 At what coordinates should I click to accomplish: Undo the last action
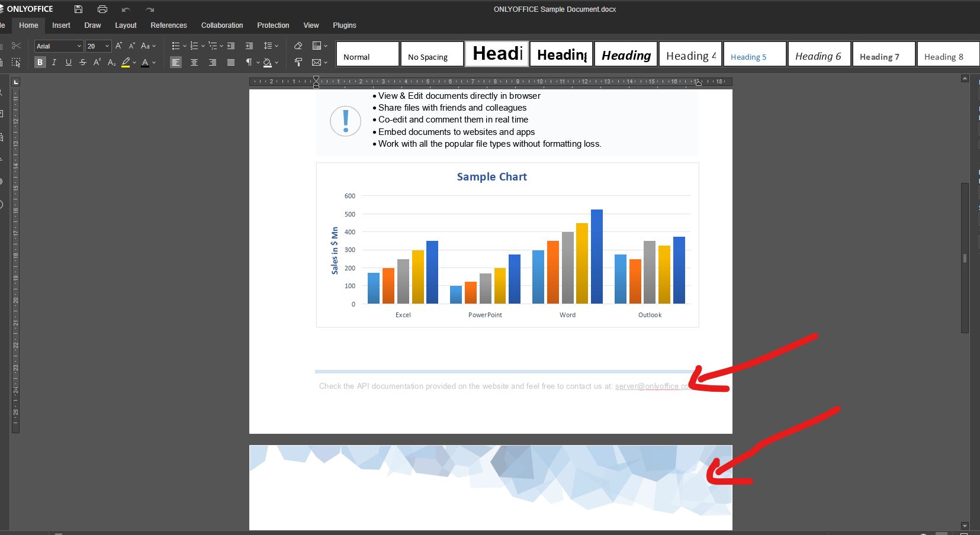[126, 9]
